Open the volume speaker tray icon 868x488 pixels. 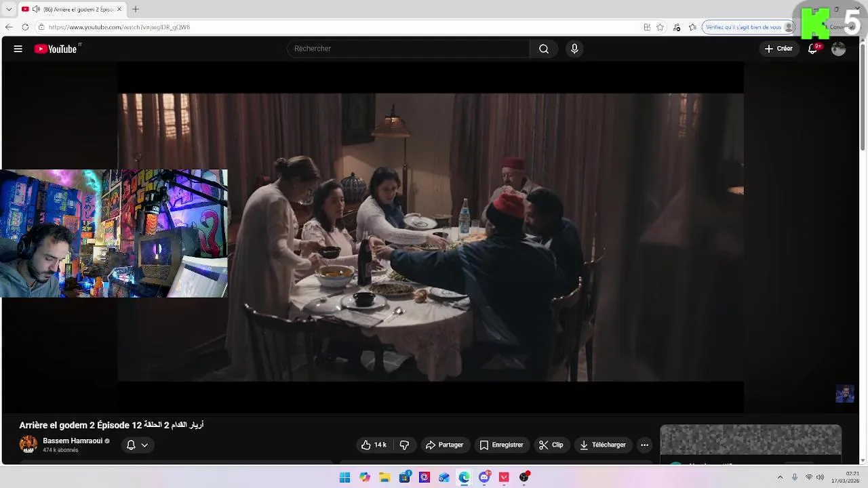point(820,477)
